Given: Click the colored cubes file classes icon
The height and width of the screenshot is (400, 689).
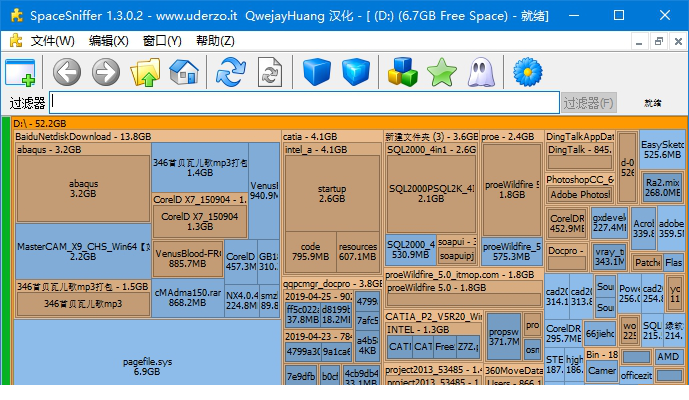Looking at the screenshot, I should 403,72.
